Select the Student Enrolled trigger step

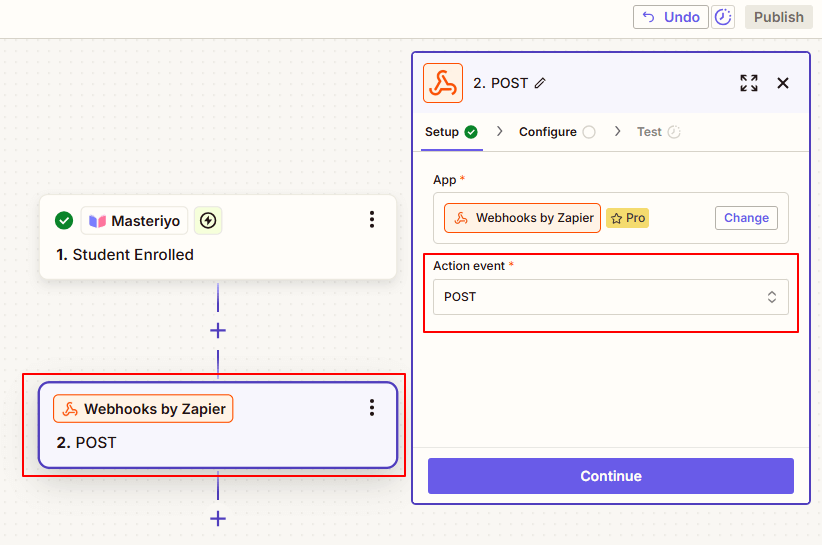click(x=218, y=237)
